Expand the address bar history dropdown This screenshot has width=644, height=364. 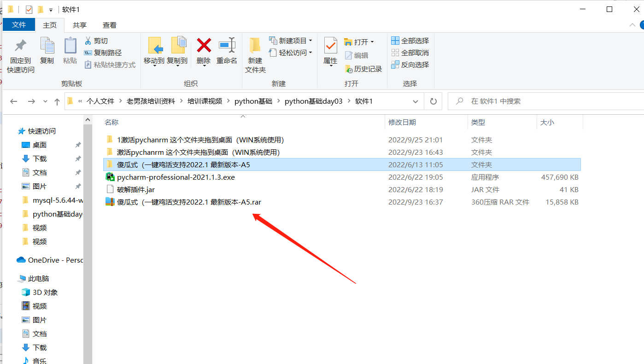[416, 101]
